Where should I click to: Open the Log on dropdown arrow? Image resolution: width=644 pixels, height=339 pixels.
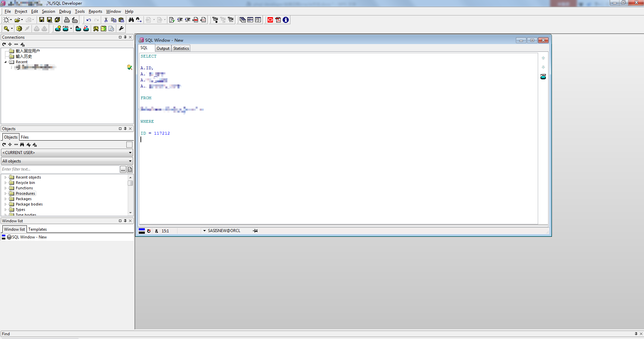(12, 29)
